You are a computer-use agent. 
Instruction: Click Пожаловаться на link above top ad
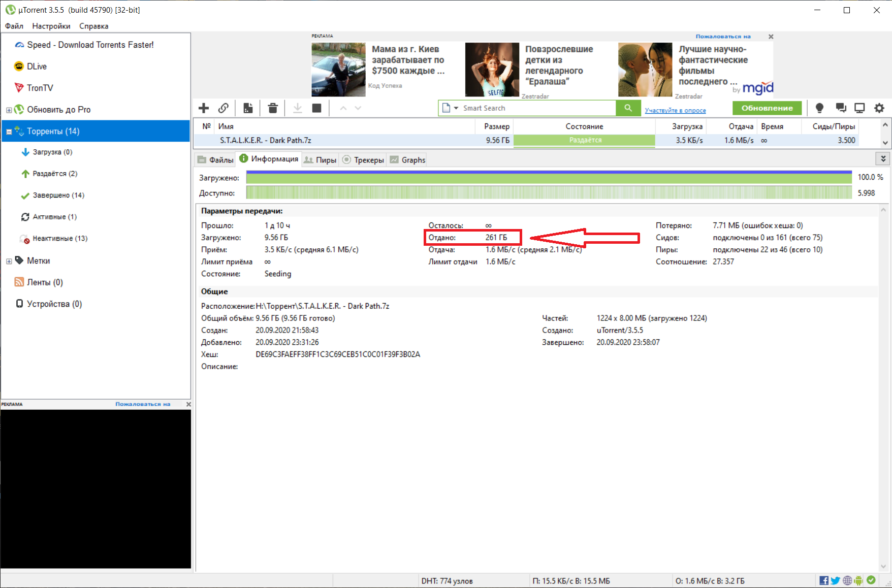[723, 37]
